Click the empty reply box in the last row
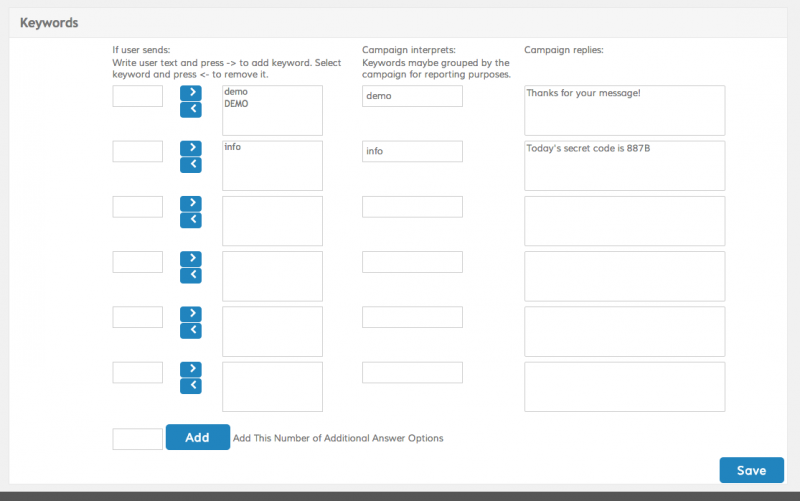Image resolution: width=800 pixels, height=501 pixels. 624,387
